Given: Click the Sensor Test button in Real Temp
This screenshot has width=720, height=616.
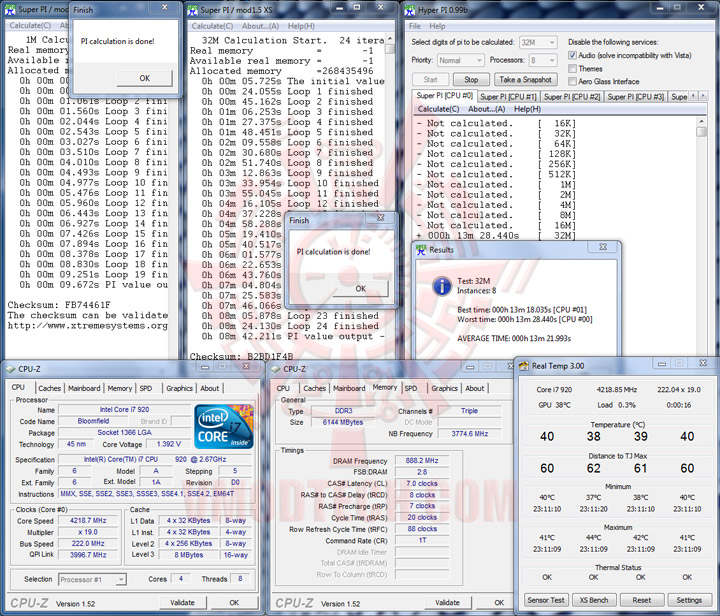Looking at the screenshot, I should pyautogui.click(x=546, y=600).
